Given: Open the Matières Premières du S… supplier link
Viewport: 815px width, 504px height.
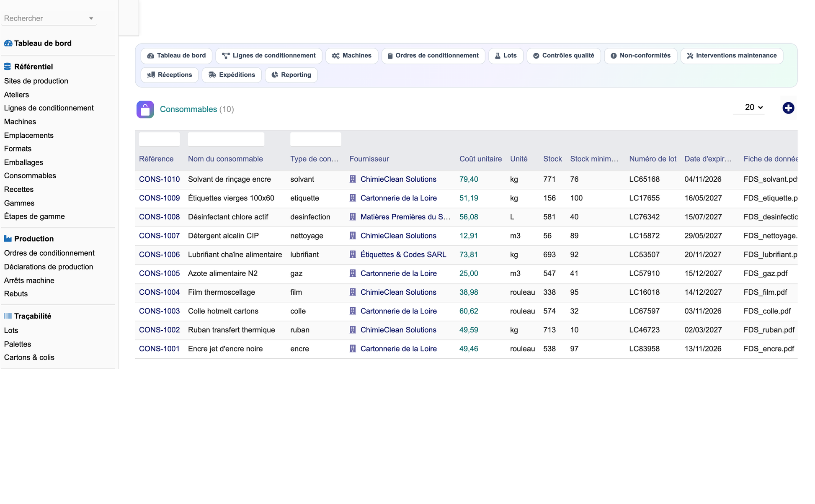Looking at the screenshot, I should click(x=405, y=217).
